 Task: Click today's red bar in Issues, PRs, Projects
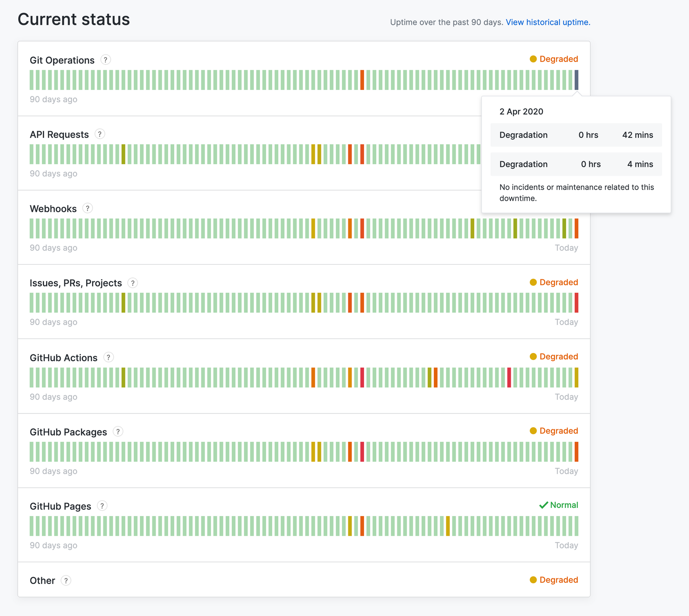point(576,303)
